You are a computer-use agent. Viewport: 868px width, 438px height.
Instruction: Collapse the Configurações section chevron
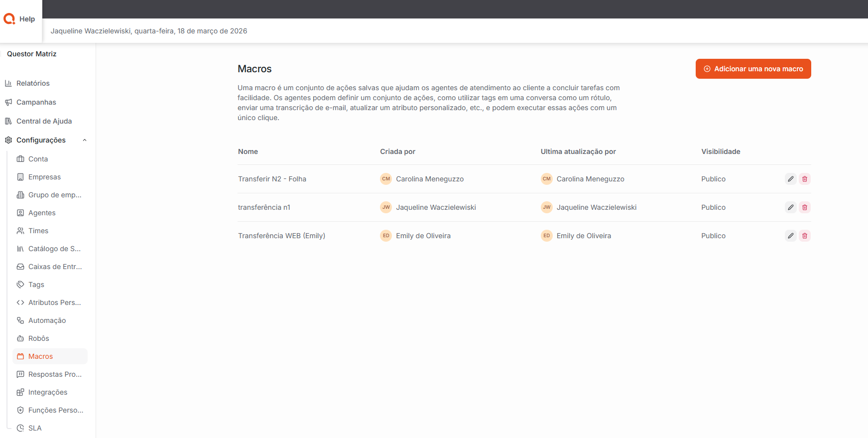tap(85, 140)
